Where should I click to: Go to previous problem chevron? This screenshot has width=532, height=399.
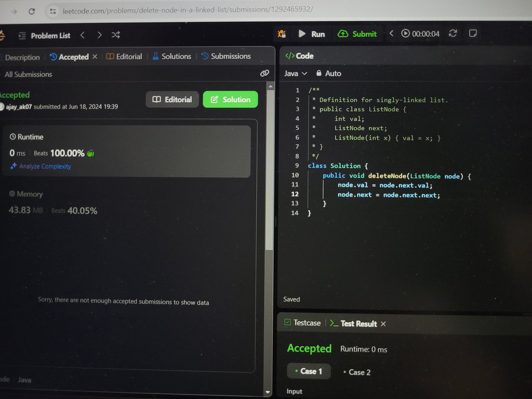coord(82,35)
